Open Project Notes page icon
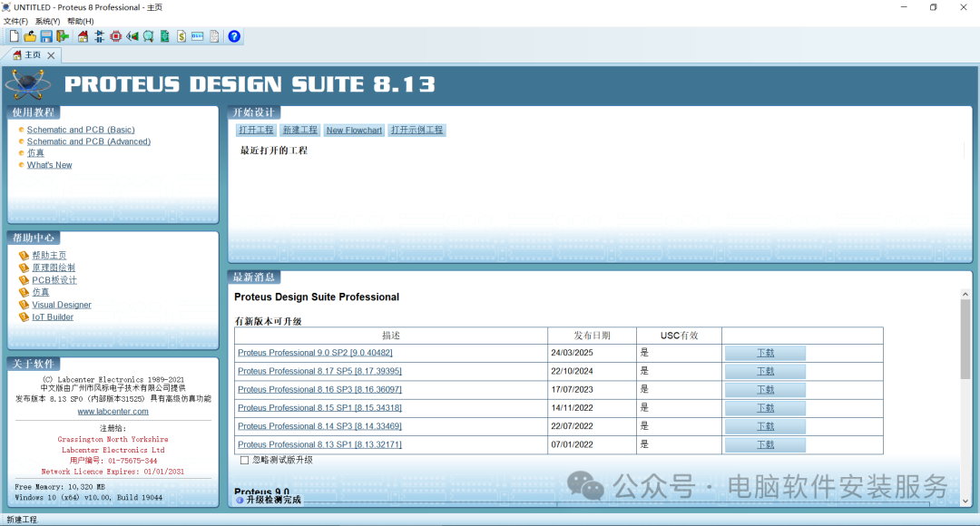This screenshot has width=980, height=526. [214, 36]
